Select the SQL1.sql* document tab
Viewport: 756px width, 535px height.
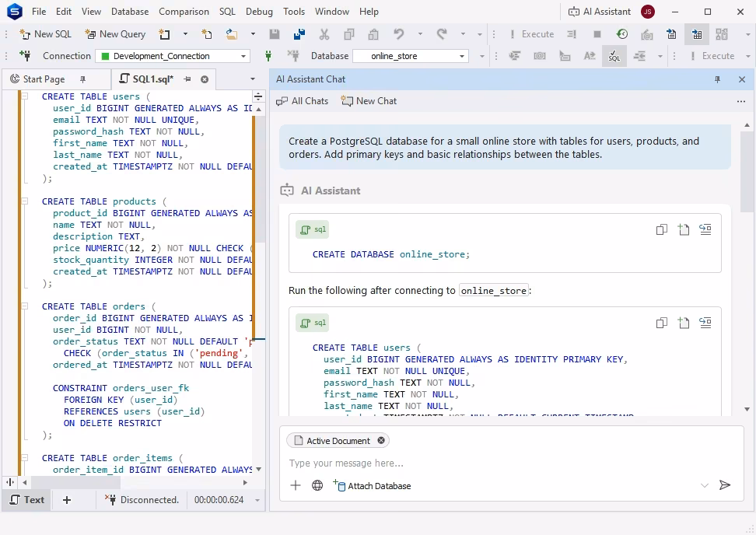(x=153, y=79)
